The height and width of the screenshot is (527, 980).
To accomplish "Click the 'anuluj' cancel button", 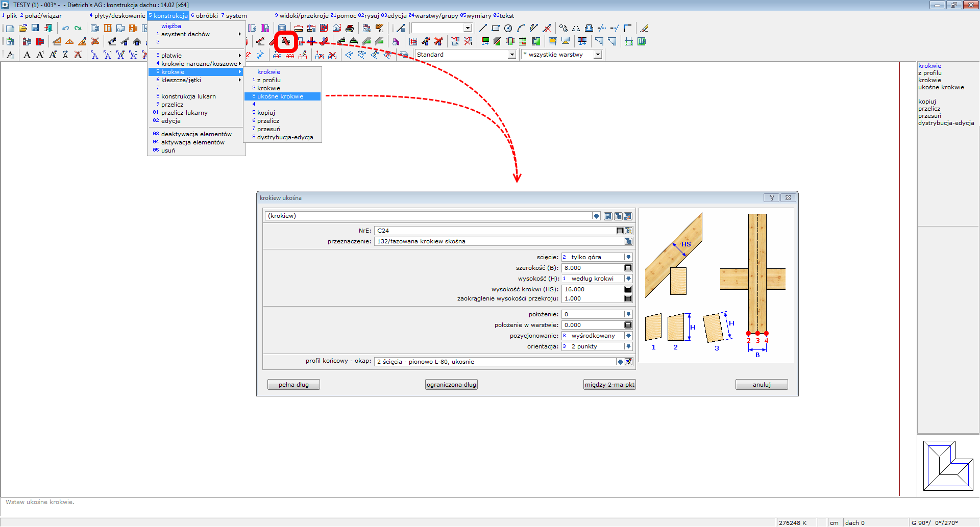I will [761, 385].
